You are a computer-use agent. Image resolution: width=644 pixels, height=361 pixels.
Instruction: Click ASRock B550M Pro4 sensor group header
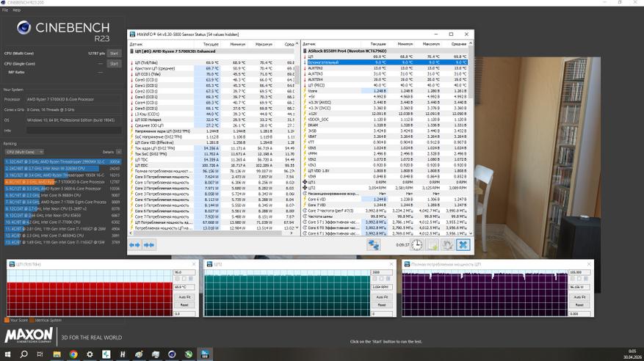pyautogui.click(x=386, y=51)
